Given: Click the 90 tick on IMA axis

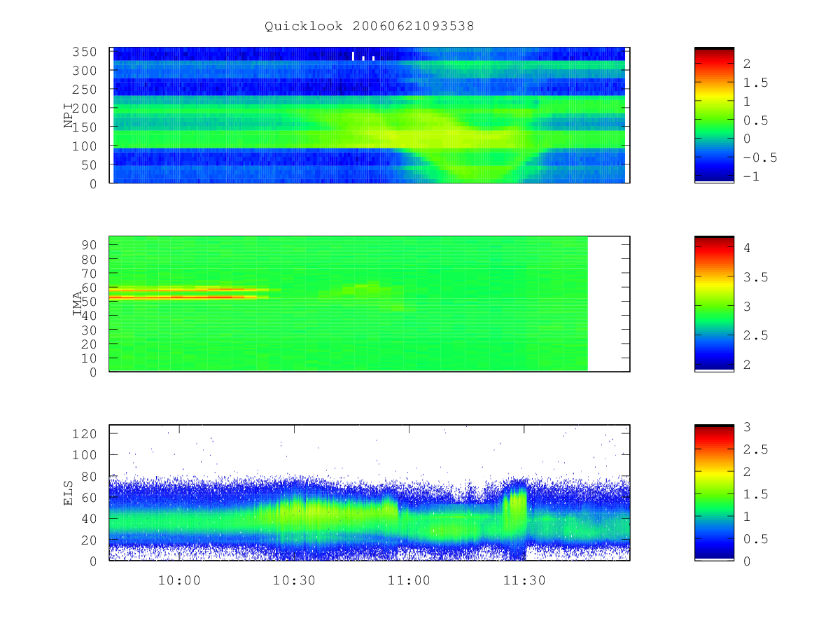Looking at the screenshot, I should pos(90,244).
